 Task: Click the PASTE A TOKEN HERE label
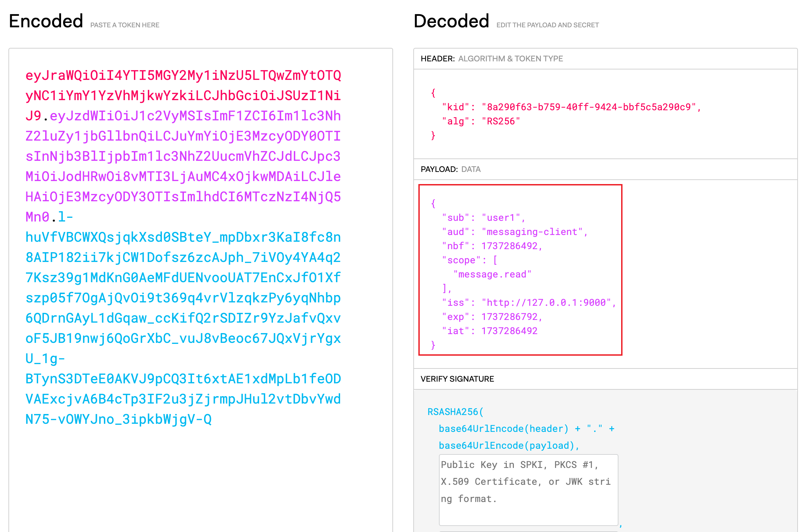[x=124, y=25]
